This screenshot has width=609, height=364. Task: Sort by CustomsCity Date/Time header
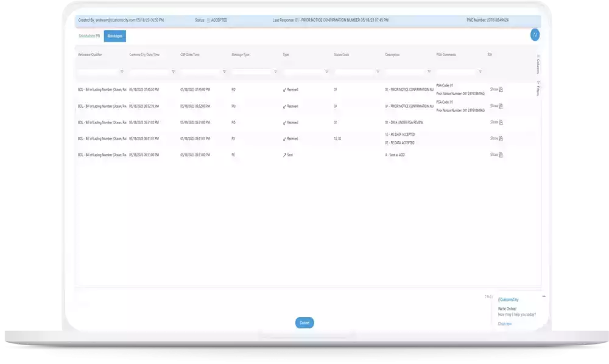(x=144, y=55)
